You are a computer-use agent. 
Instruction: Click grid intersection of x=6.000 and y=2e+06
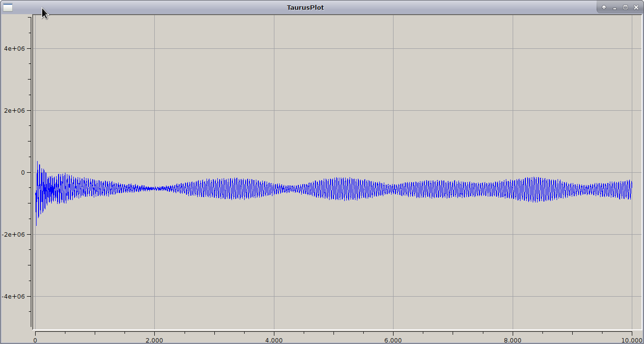coord(393,110)
